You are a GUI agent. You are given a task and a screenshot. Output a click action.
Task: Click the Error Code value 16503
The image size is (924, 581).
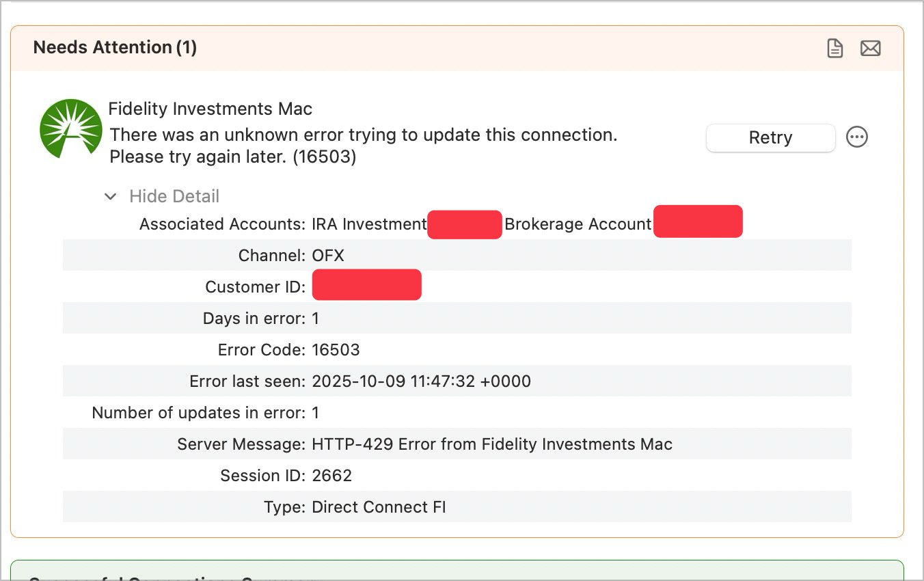pos(336,350)
